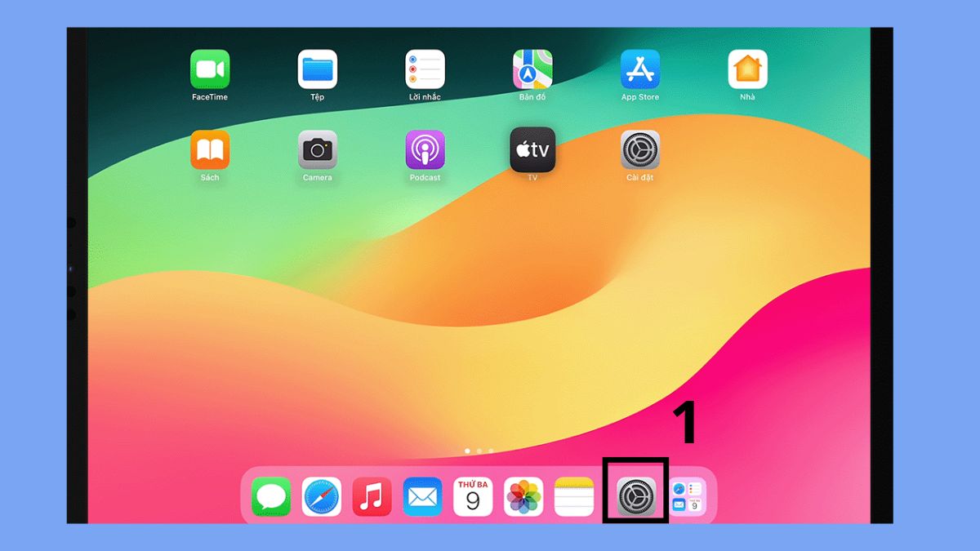Open the App Store
Screen dimensions: 980x551
click(x=639, y=69)
